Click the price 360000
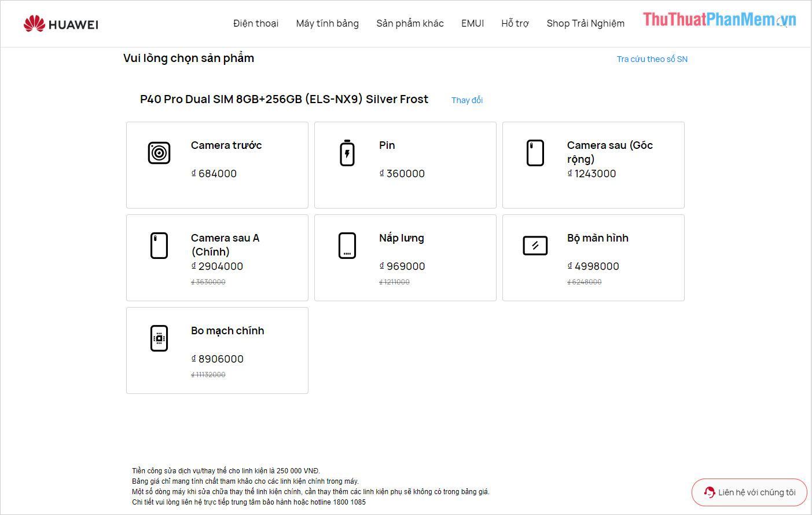Viewport: 812px width, 515px height. (x=402, y=174)
